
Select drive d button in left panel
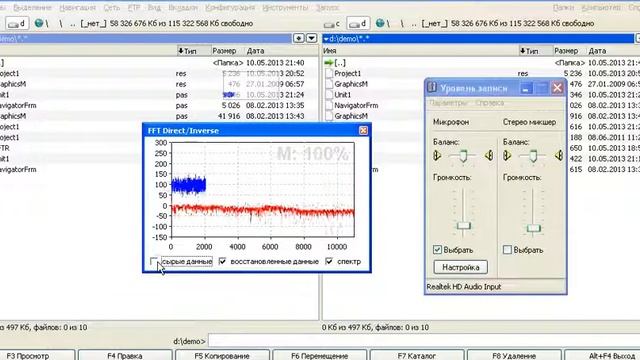click(x=17, y=24)
